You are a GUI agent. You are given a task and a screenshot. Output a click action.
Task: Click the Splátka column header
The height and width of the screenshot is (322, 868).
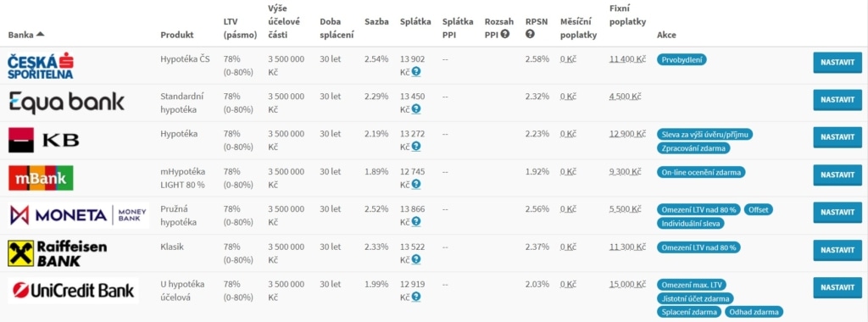coord(415,21)
